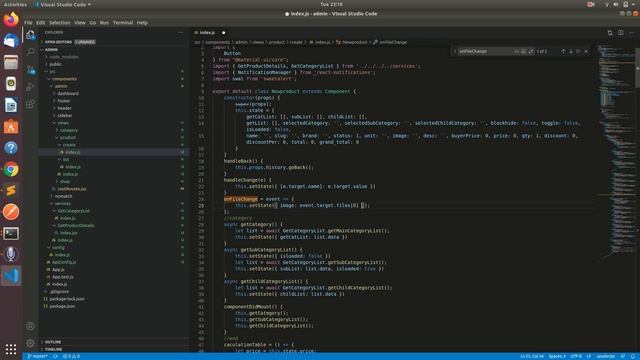Screen dimensions: 640x360
Task: Toggle Find in Selection in find widget
Action: [578, 51]
